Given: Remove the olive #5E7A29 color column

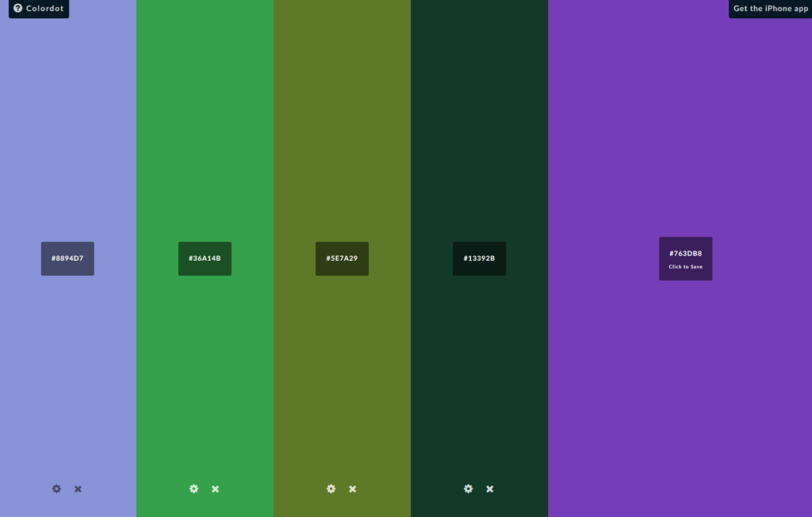Looking at the screenshot, I should [x=352, y=488].
